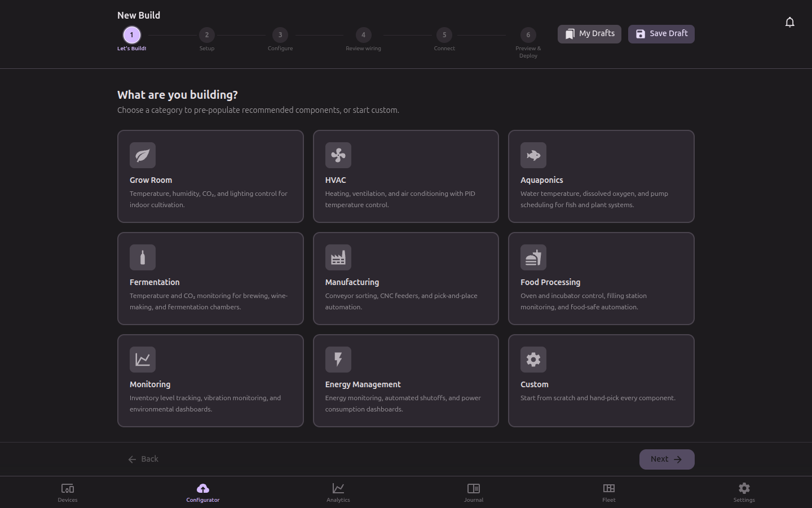Select the Grow Room leaf icon
812x508 pixels.
tap(143, 155)
